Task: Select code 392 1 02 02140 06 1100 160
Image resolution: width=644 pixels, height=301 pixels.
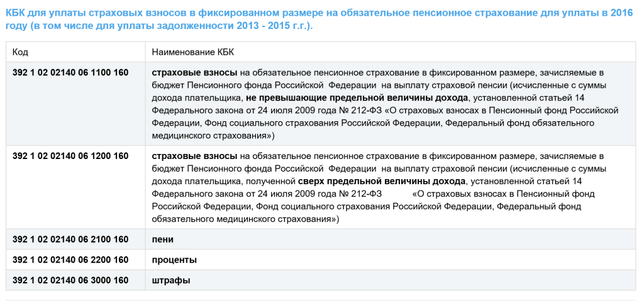Action: pyautogui.click(x=70, y=73)
